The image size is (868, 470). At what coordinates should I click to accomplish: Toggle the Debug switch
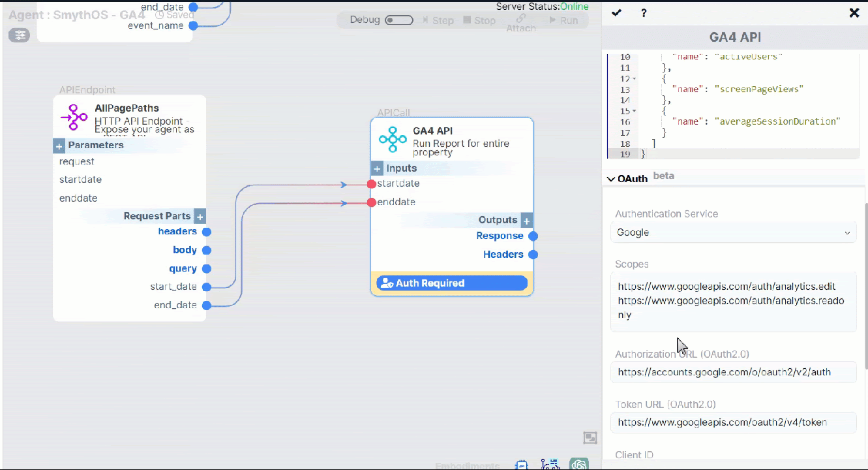pos(399,20)
